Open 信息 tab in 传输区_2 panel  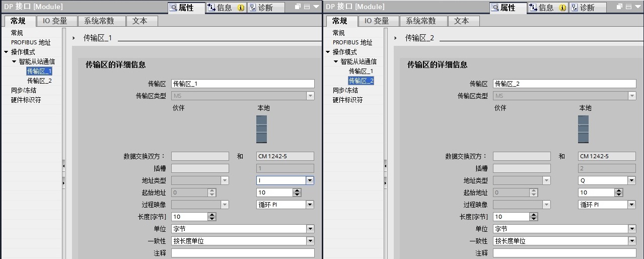pyautogui.click(x=547, y=8)
